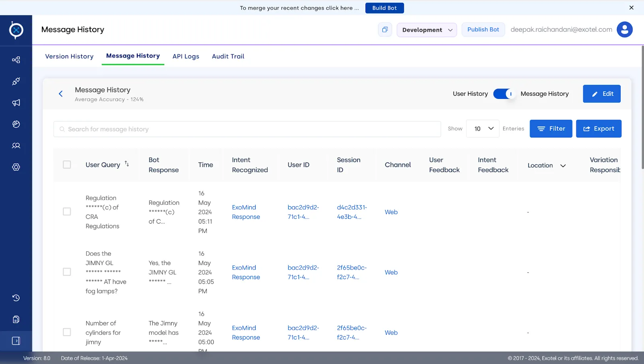Open the Show entries count dropdown
The image size is (644, 364).
483,129
